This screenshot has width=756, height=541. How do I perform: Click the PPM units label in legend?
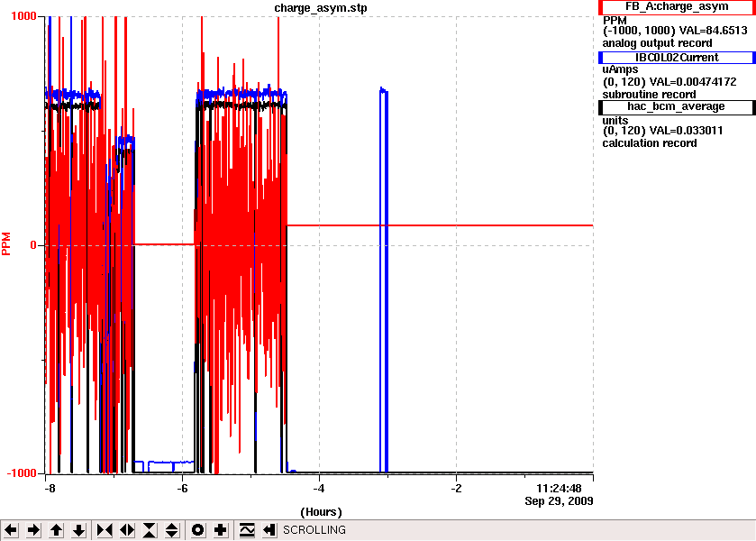615,21
